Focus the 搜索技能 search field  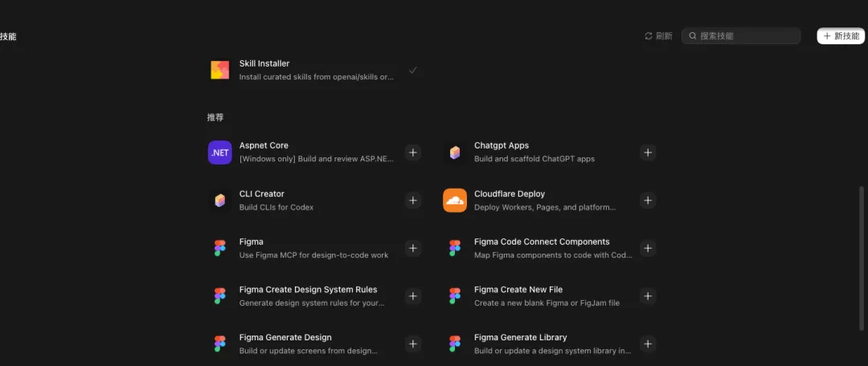pos(741,36)
